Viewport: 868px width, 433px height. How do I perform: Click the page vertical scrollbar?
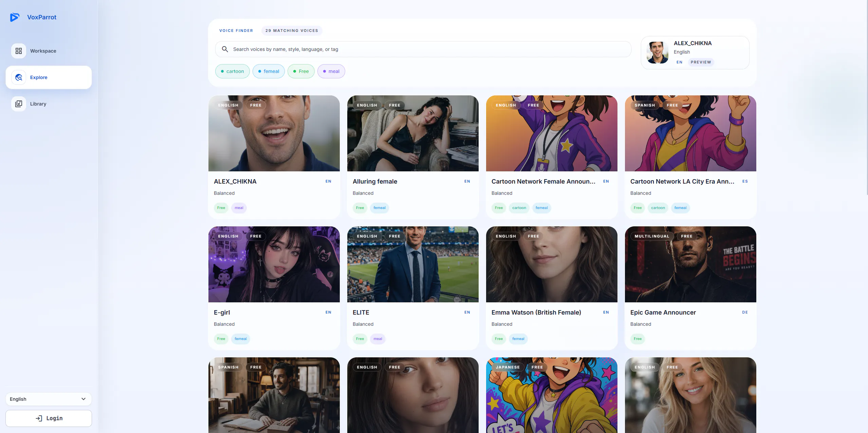(867, 97)
